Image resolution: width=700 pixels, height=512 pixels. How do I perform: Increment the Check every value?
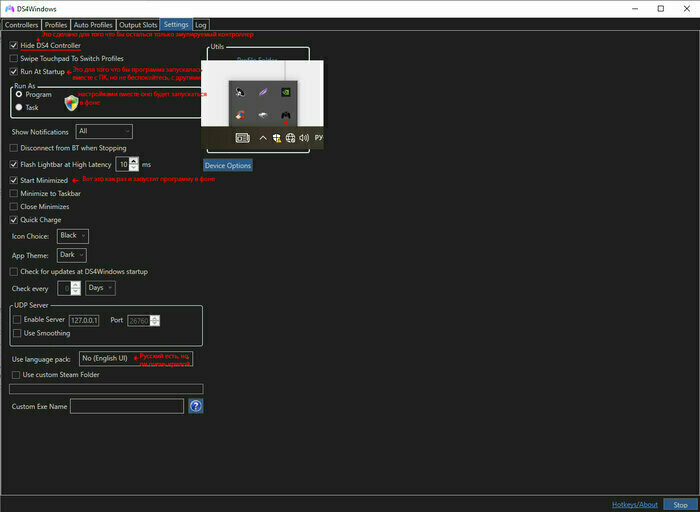(x=76, y=285)
